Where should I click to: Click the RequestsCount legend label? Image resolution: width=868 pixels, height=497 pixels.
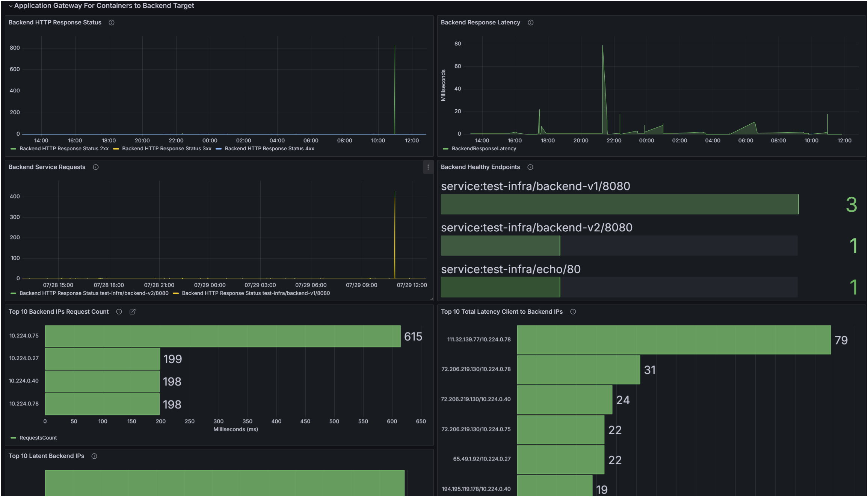click(x=38, y=438)
